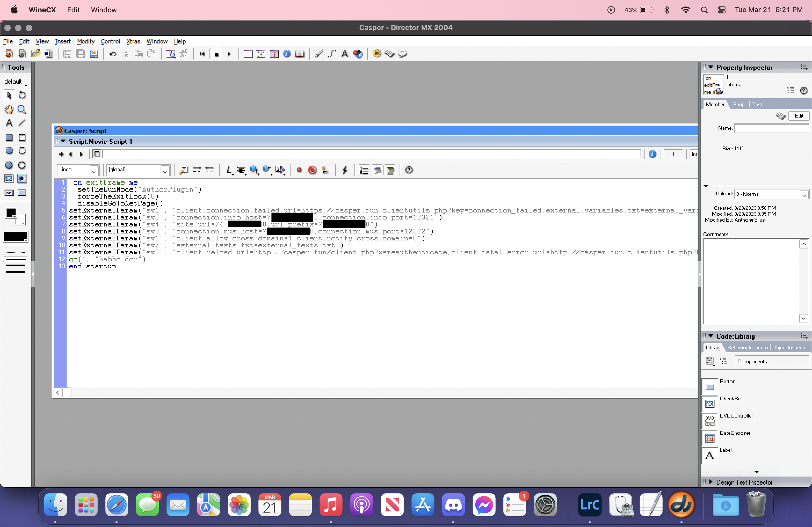This screenshot has width=812, height=527.
Task: Toggle auto format in script window
Action: pyautogui.click(x=390, y=170)
